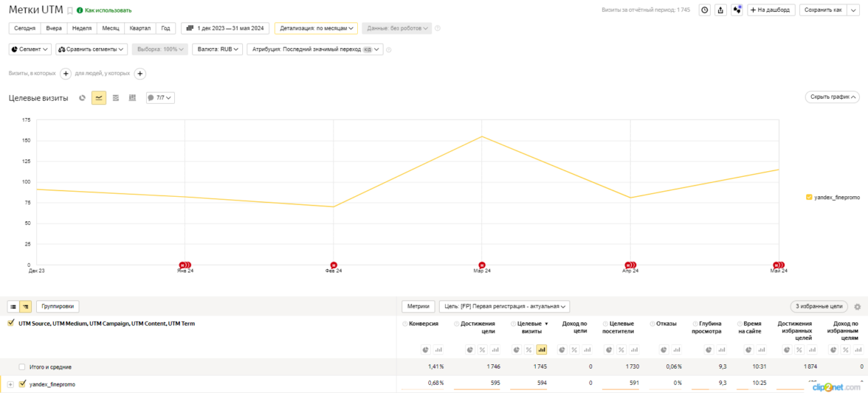
Task: Bookmark the Метки UTM report
Action: click(69, 10)
